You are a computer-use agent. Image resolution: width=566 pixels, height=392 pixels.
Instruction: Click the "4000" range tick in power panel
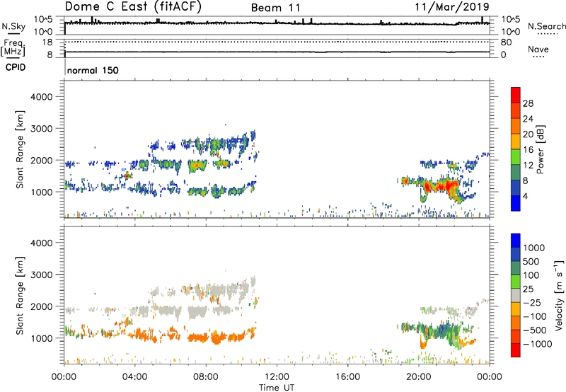[41, 97]
